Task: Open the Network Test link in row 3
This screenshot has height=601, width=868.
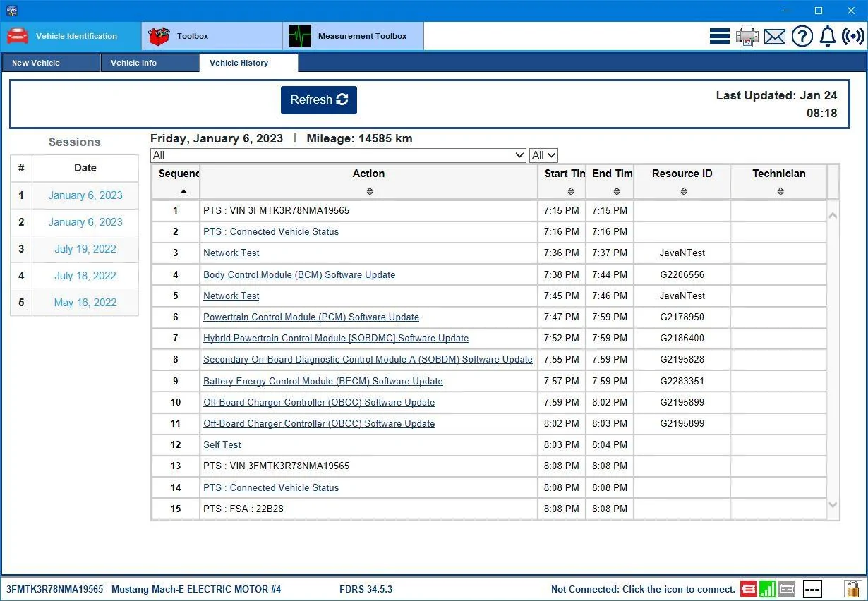Action: pyautogui.click(x=231, y=253)
